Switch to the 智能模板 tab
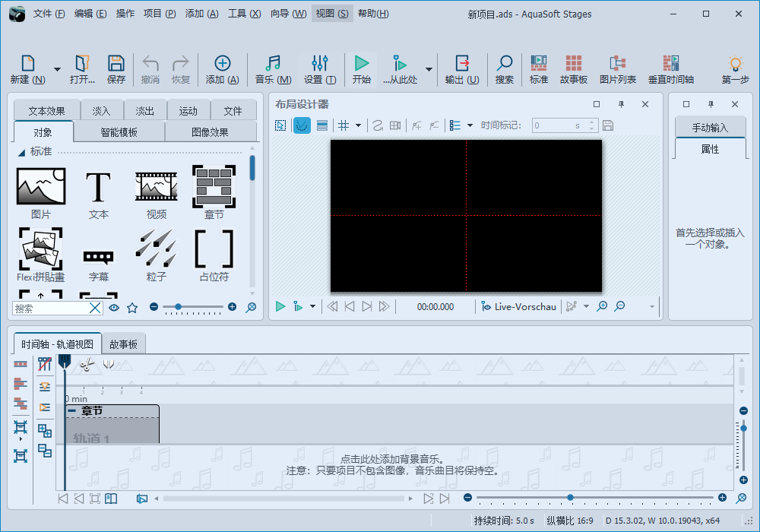Image resolution: width=760 pixels, height=532 pixels. click(119, 132)
